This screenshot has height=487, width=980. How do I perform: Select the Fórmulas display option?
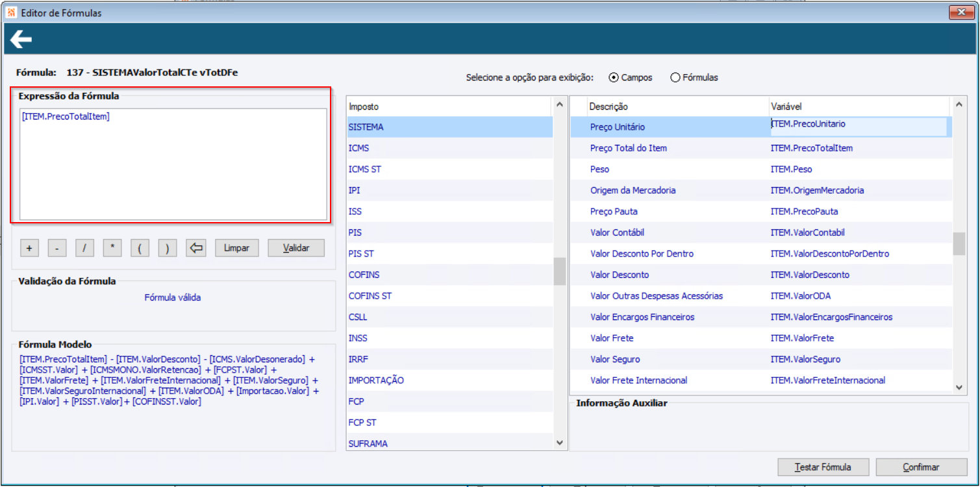694,77
